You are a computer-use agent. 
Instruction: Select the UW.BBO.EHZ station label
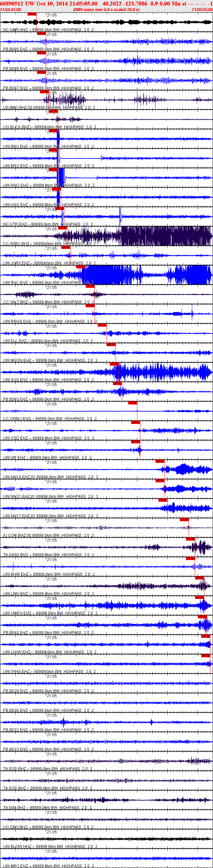(x=49, y=147)
